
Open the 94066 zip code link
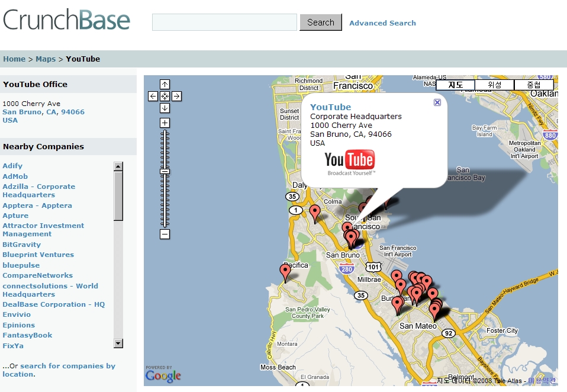(x=73, y=112)
